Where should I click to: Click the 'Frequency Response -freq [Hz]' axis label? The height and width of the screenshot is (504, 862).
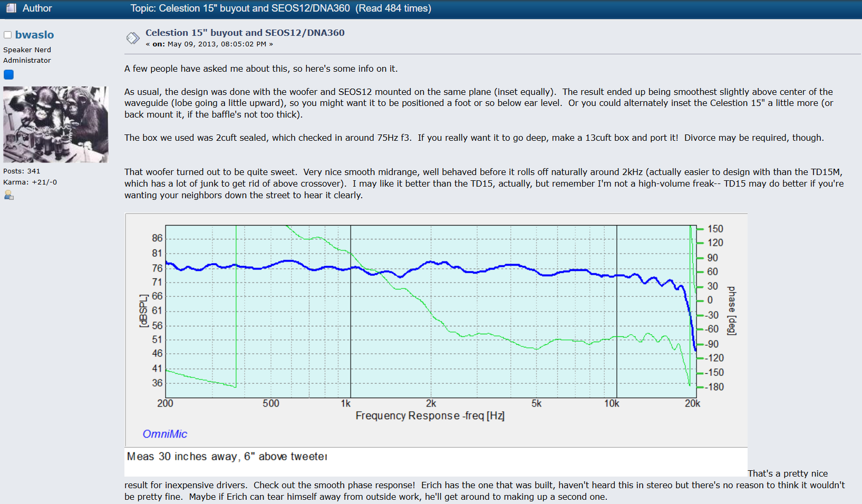(x=430, y=416)
